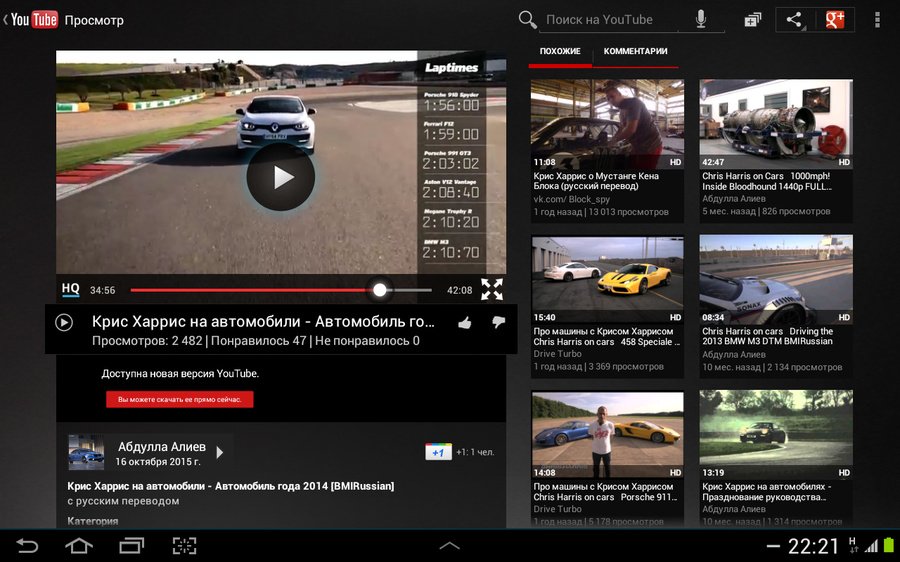Select title 'Крис Харрис о Мустанге Кена Блока'
The image size is (900, 562).
click(596, 181)
